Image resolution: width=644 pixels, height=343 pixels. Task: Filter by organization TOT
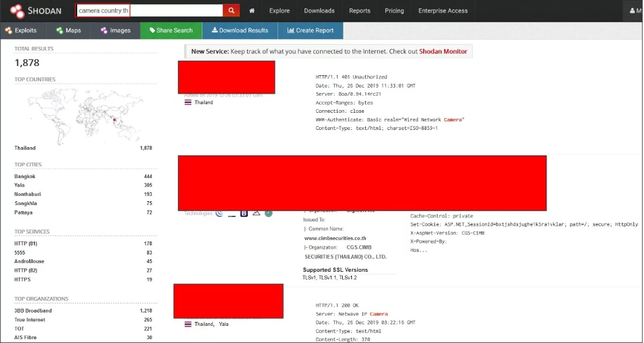click(x=19, y=328)
